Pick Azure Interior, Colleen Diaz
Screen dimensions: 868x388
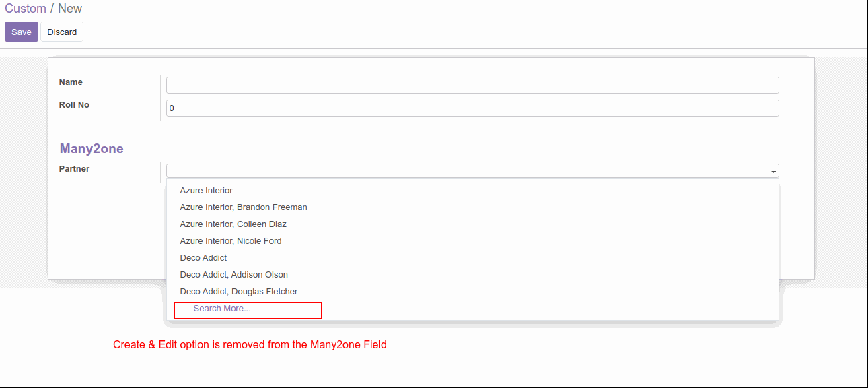coord(472,224)
